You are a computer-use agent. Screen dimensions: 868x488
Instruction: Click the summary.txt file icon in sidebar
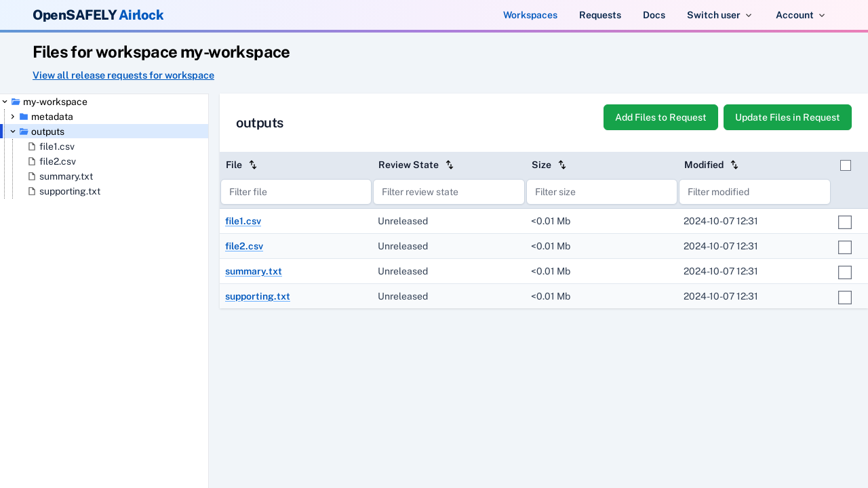click(32, 176)
